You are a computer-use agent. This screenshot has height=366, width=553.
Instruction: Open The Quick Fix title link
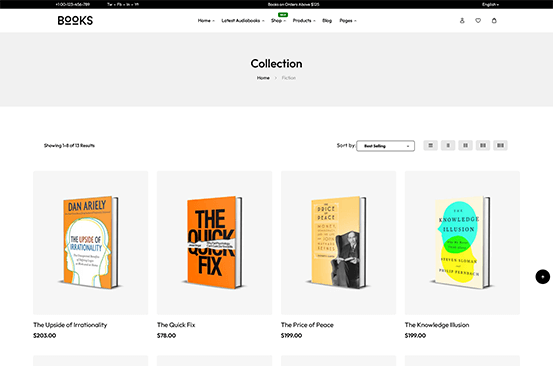[176, 325]
